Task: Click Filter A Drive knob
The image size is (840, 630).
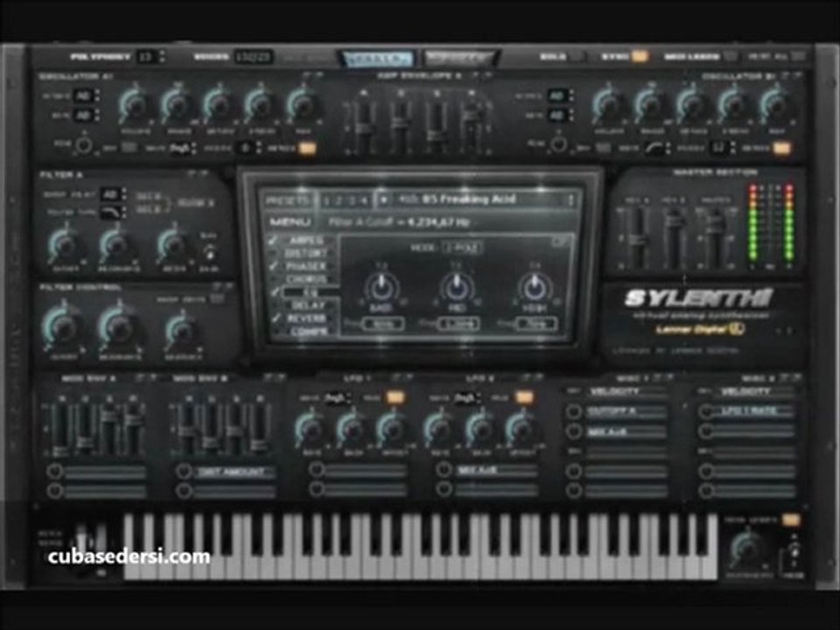Action: click(173, 245)
